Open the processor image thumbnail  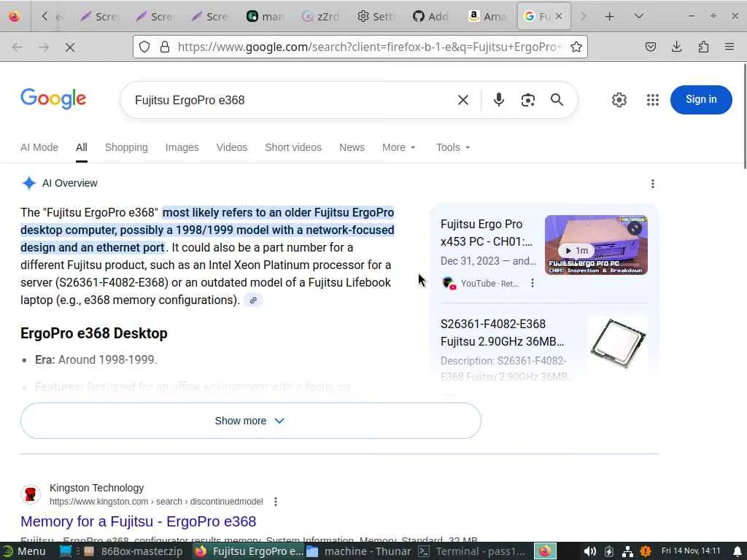click(x=618, y=344)
